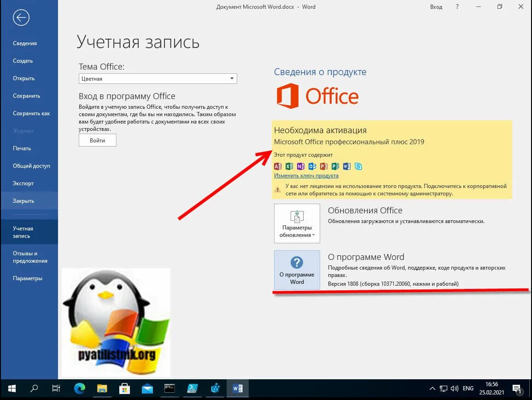Choose Сохранить in the backstage menu
The height and width of the screenshot is (400, 532).
26,96
